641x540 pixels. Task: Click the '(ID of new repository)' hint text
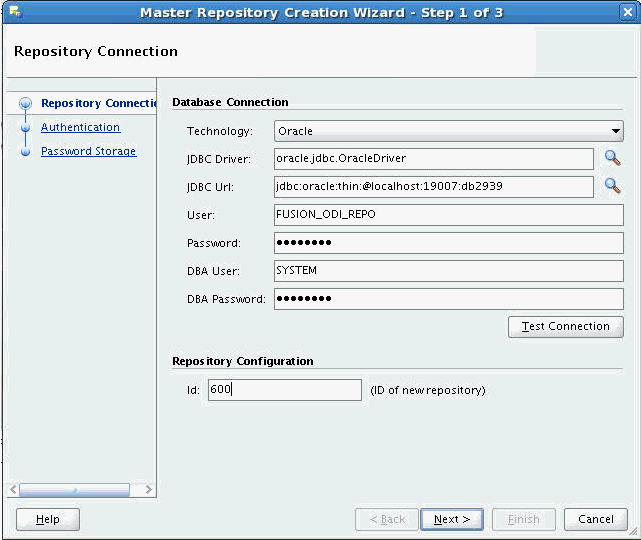[428, 390]
